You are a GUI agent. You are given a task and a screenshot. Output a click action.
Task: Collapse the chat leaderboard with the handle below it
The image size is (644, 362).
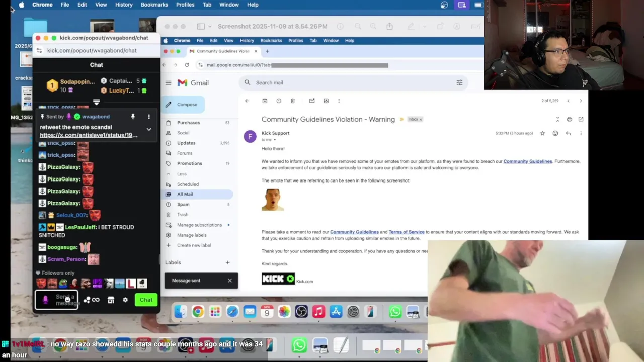coord(97,102)
